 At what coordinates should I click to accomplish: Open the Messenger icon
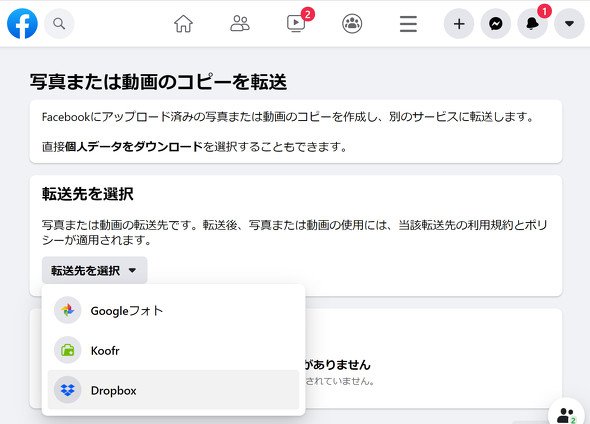coord(496,24)
